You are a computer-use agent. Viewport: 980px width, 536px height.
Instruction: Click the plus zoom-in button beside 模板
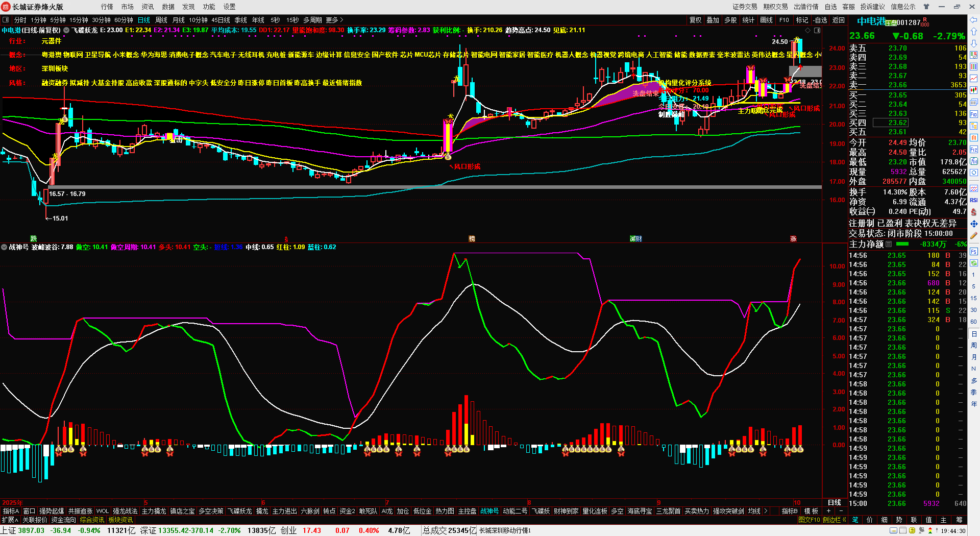point(828,511)
